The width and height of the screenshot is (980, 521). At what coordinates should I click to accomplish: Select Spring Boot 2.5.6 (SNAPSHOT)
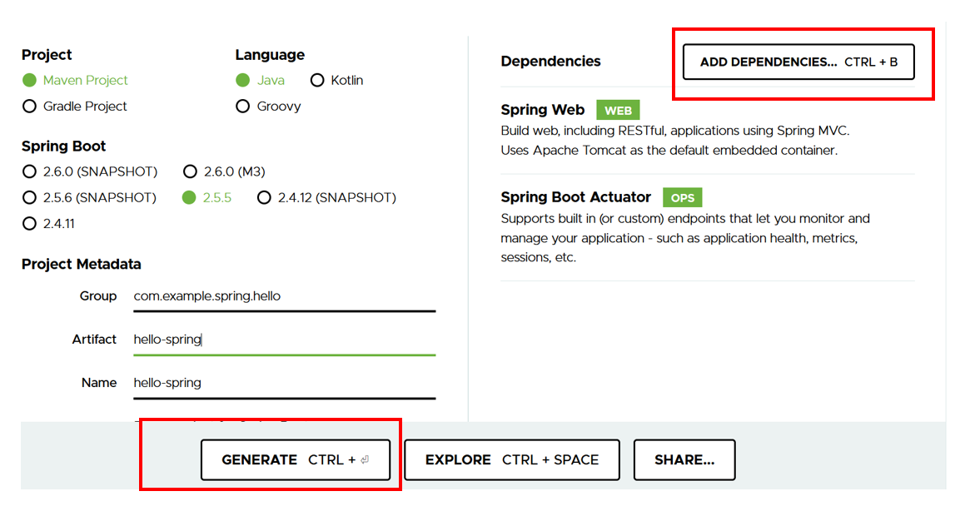click(x=29, y=197)
